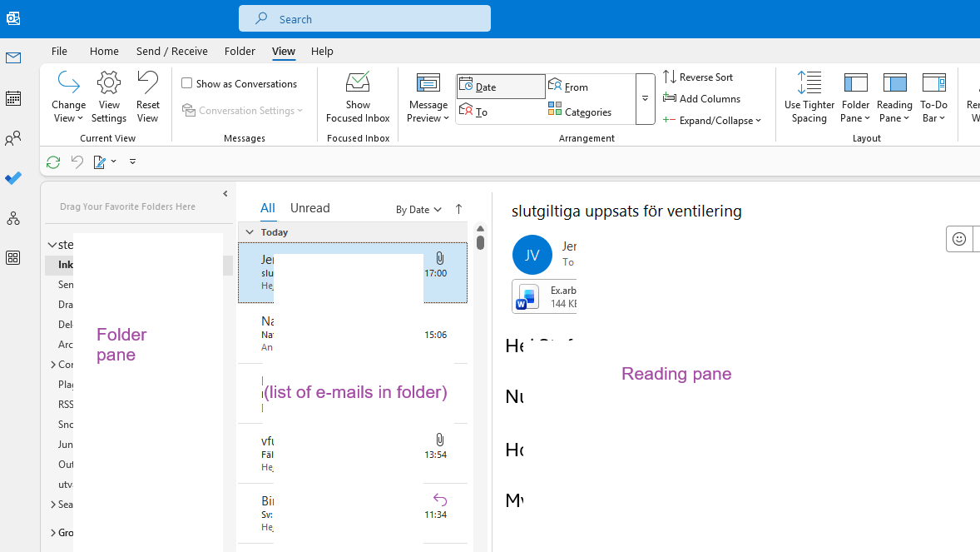Click Send/Receive All Folders quick icon

click(53, 162)
